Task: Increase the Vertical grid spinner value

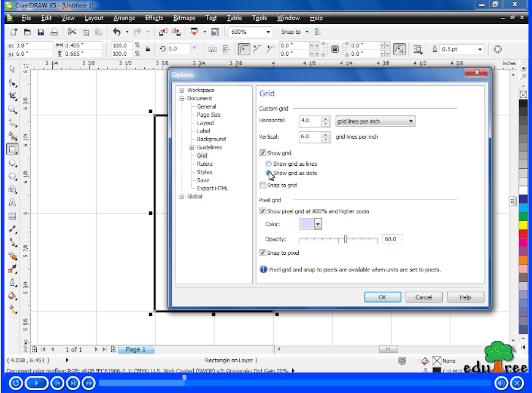Action: 326,134
